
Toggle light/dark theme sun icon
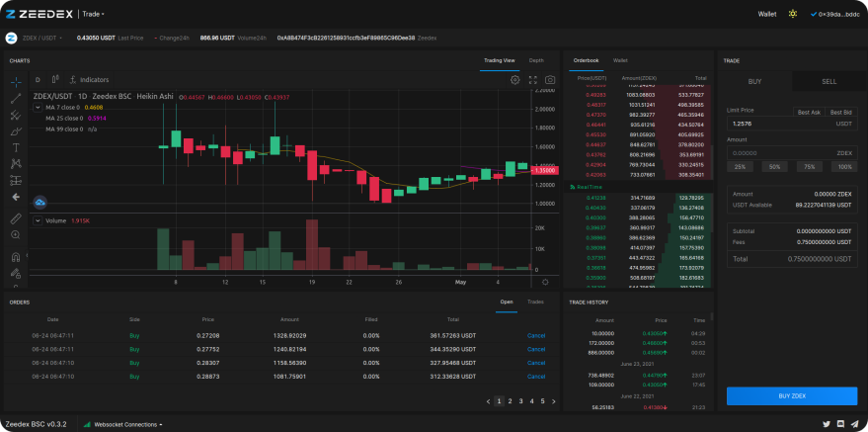[790, 15]
